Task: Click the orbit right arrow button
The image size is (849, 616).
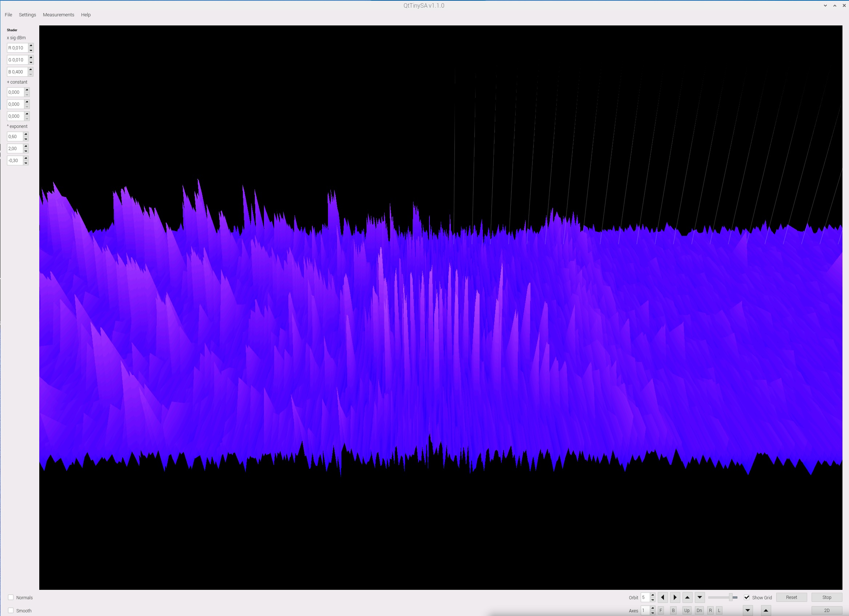Action: tap(675, 598)
